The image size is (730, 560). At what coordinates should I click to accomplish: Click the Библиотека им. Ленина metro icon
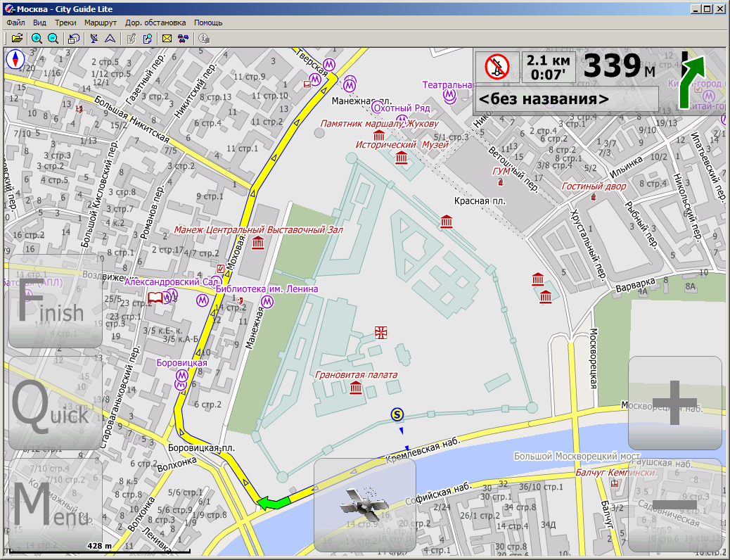tap(267, 302)
